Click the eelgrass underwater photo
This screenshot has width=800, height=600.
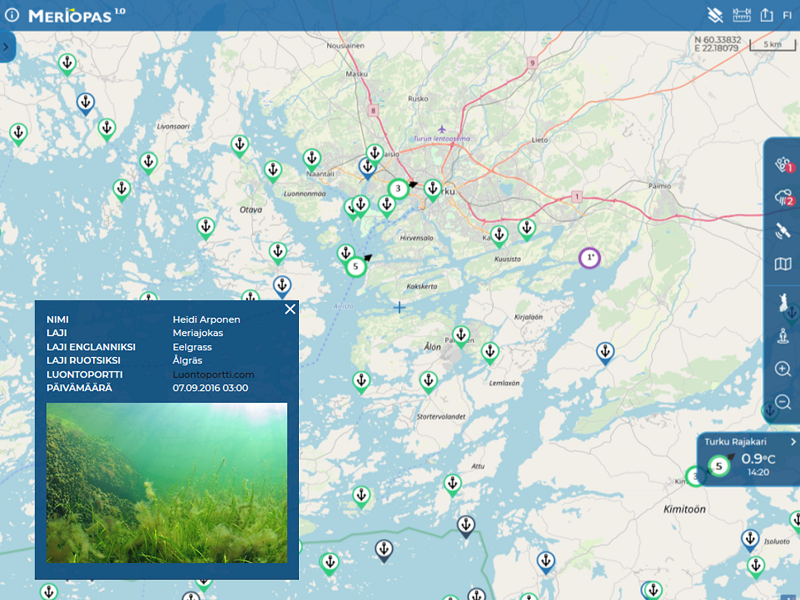pos(167,482)
